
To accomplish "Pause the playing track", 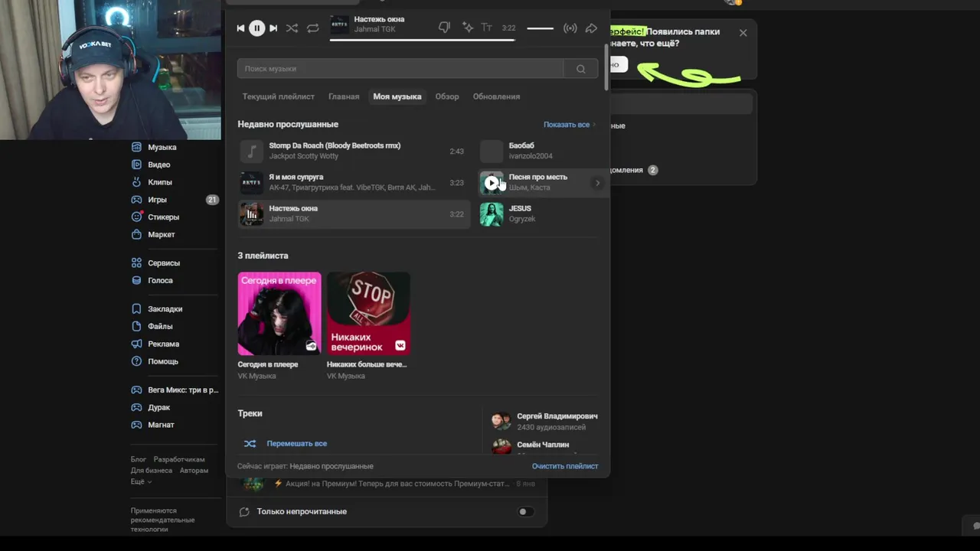I will click(x=257, y=28).
